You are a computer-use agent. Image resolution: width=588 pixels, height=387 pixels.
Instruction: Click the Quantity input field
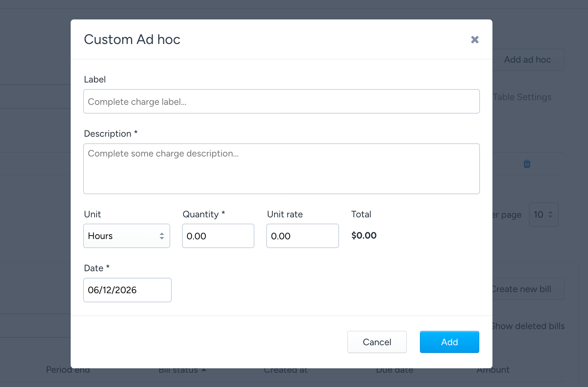pyautogui.click(x=218, y=236)
